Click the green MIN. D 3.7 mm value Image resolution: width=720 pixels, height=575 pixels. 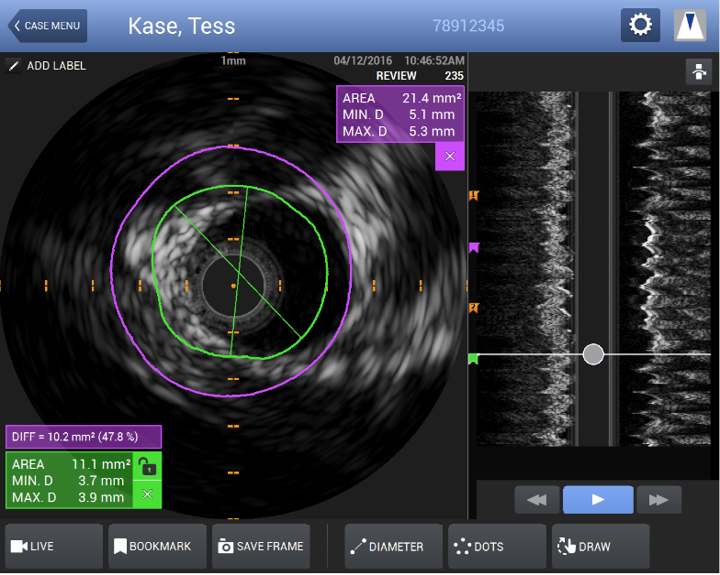(101, 481)
